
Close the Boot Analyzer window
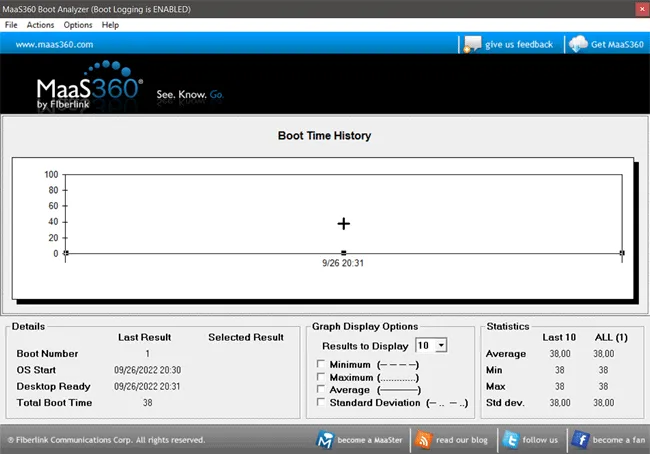[642, 9]
